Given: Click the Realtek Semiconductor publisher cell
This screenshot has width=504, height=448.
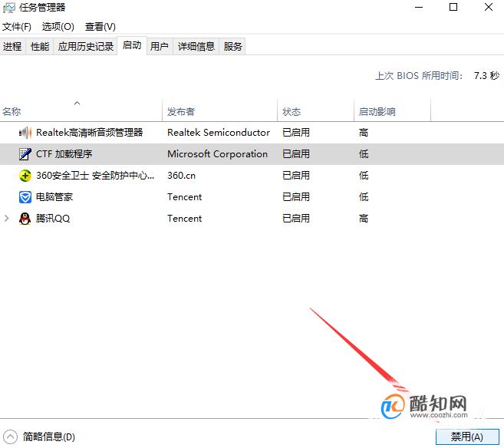Looking at the screenshot, I should (219, 133).
